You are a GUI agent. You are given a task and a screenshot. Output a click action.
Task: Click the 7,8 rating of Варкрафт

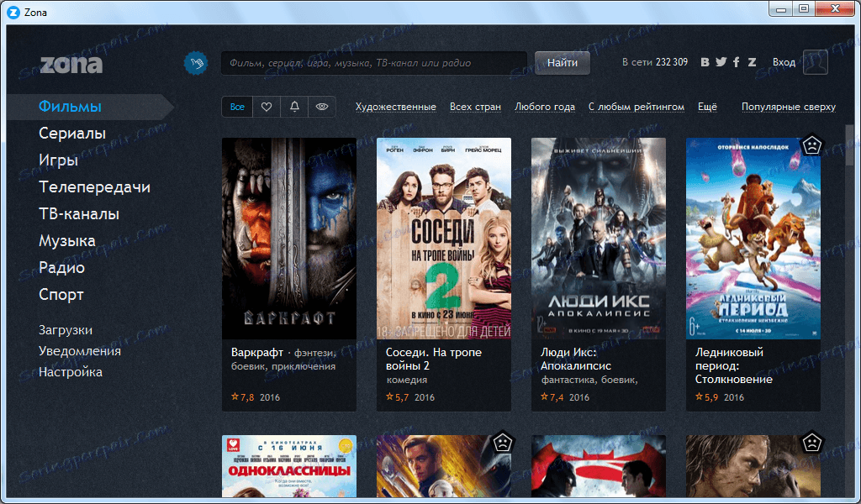point(243,397)
